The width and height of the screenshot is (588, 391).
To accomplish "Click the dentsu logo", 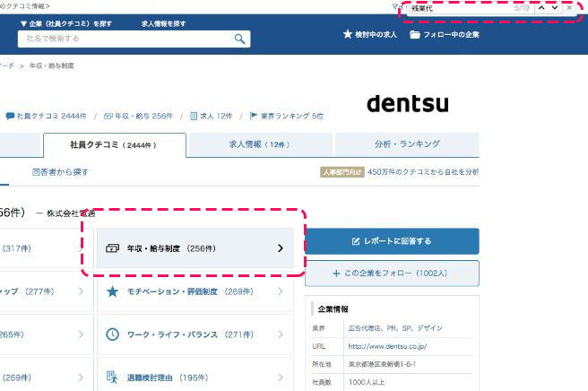I will [x=408, y=103].
